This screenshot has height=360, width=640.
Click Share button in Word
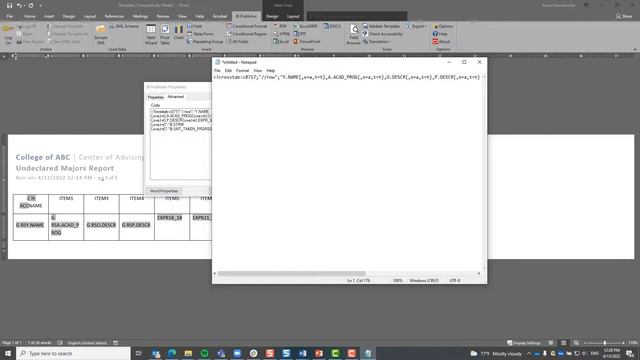(624, 16)
